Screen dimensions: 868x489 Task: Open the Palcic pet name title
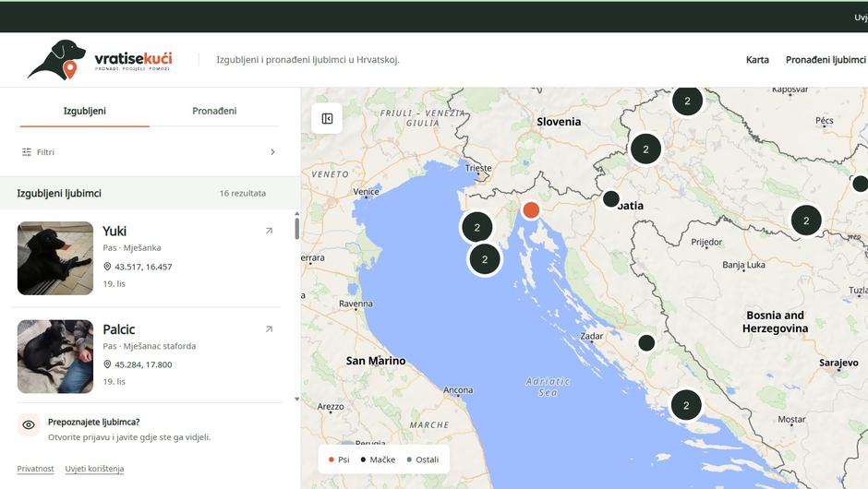tap(119, 329)
